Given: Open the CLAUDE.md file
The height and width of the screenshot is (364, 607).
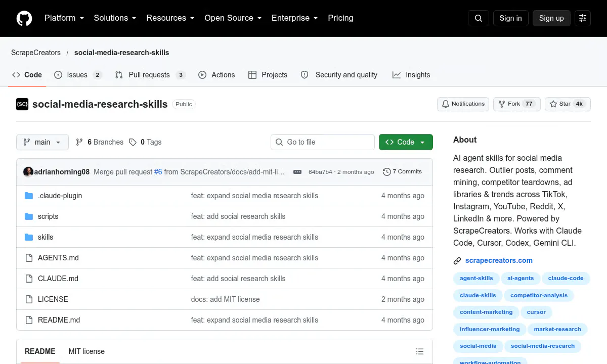Looking at the screenshot, I should click(x=58, y=279).
